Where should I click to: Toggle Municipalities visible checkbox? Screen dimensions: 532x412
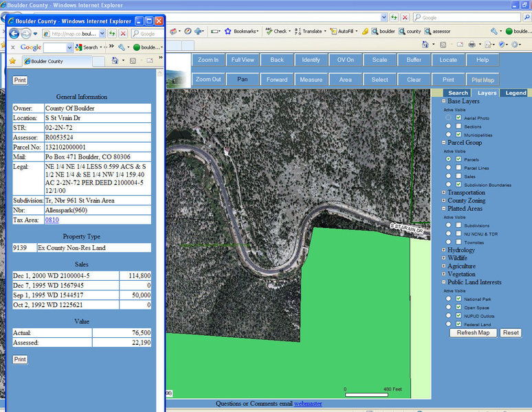[458, 135]
